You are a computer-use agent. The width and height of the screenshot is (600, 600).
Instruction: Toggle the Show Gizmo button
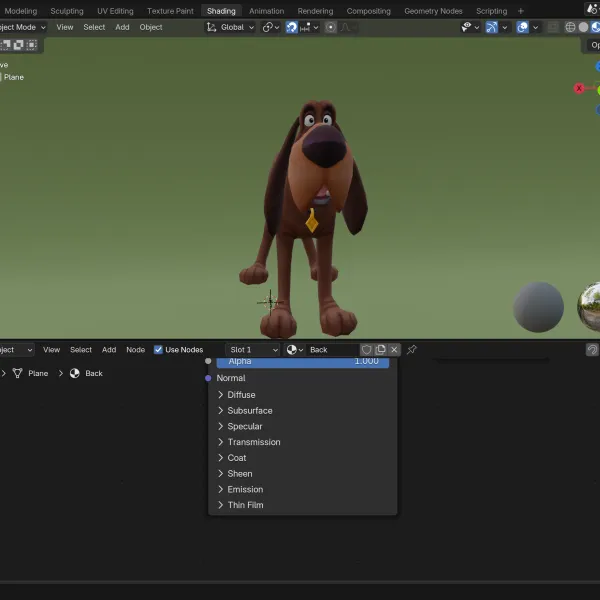[x=491, y=27]
